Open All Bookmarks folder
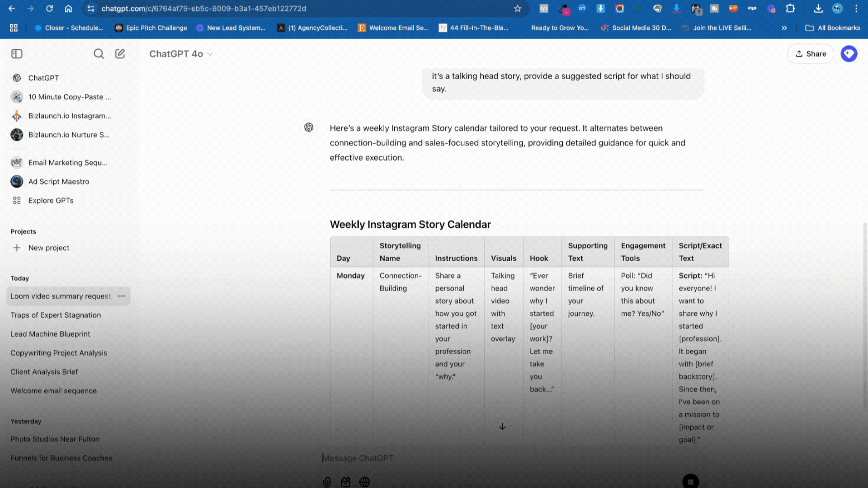Screen dimensions: 868x488 pos(833,28)
